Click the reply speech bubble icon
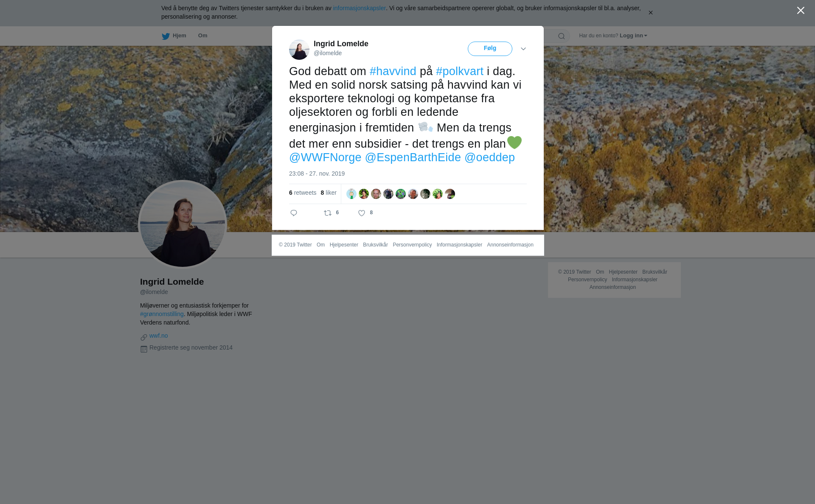 tap(294, 213)
